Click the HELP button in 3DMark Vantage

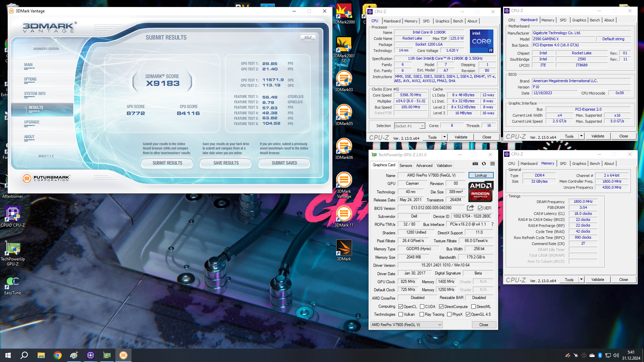(x=308, y=38)
